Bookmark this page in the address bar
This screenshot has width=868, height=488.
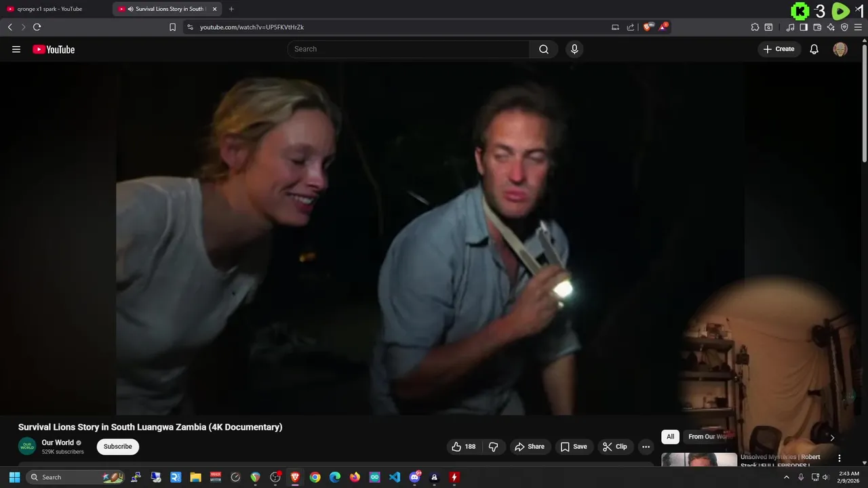pos(172,27)
